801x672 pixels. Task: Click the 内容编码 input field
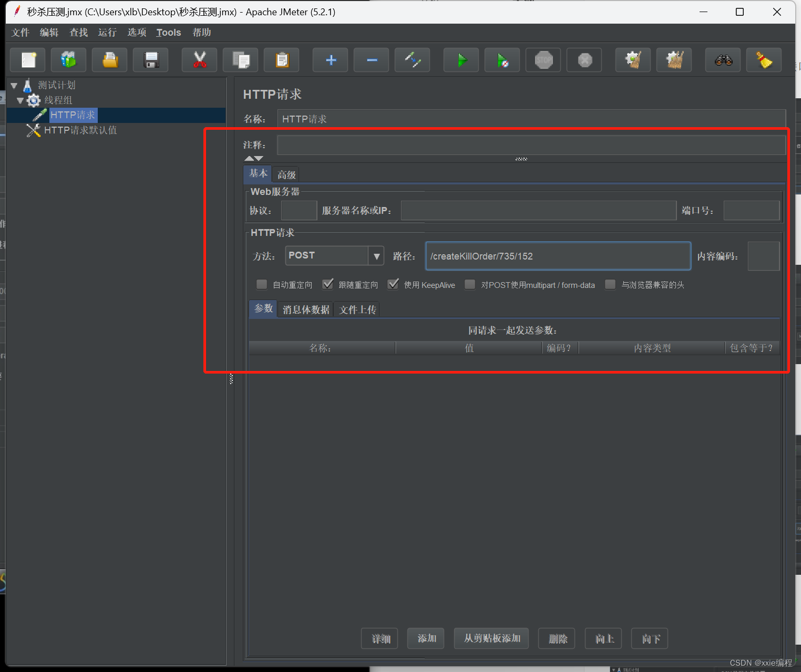[764, 256]
